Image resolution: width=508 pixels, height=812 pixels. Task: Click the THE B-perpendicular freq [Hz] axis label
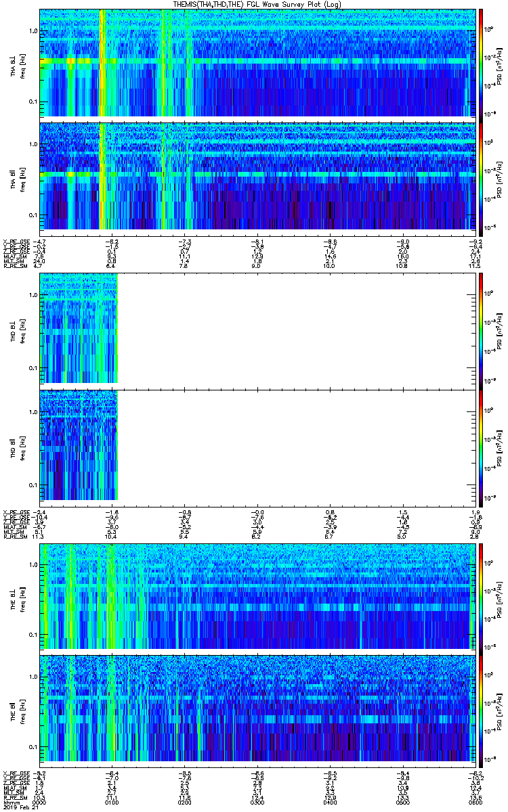[x=22, y=600]
